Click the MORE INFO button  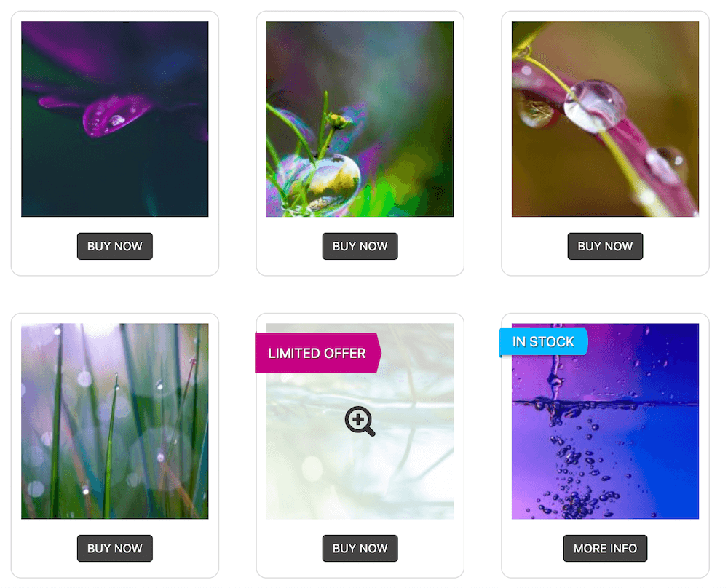coord(605,548)
